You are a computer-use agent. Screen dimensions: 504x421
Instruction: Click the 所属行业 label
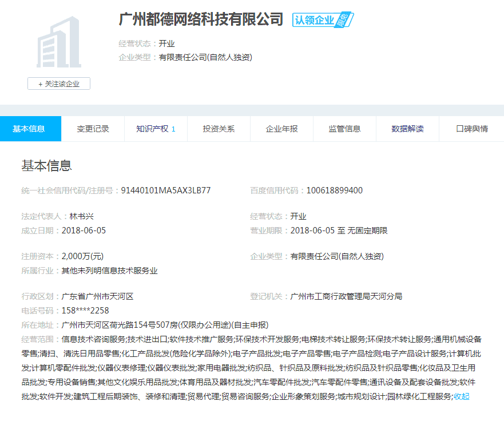(38, 271)
